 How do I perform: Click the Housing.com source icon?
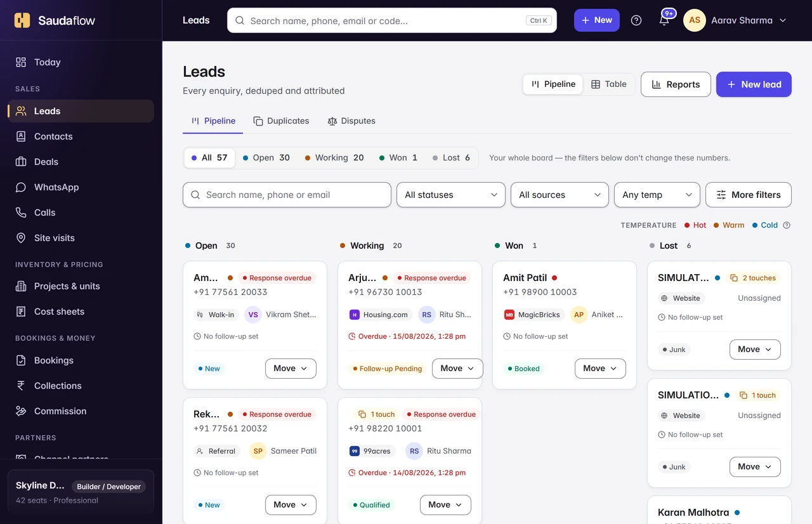click(355, 315)
